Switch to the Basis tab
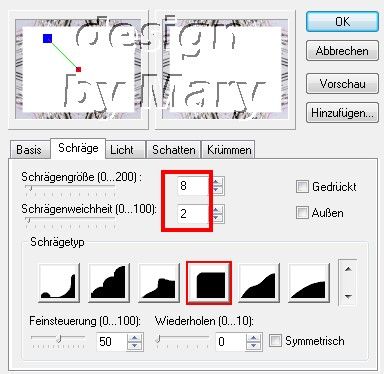This screenshot has width=384, height=374. point(29,150)
